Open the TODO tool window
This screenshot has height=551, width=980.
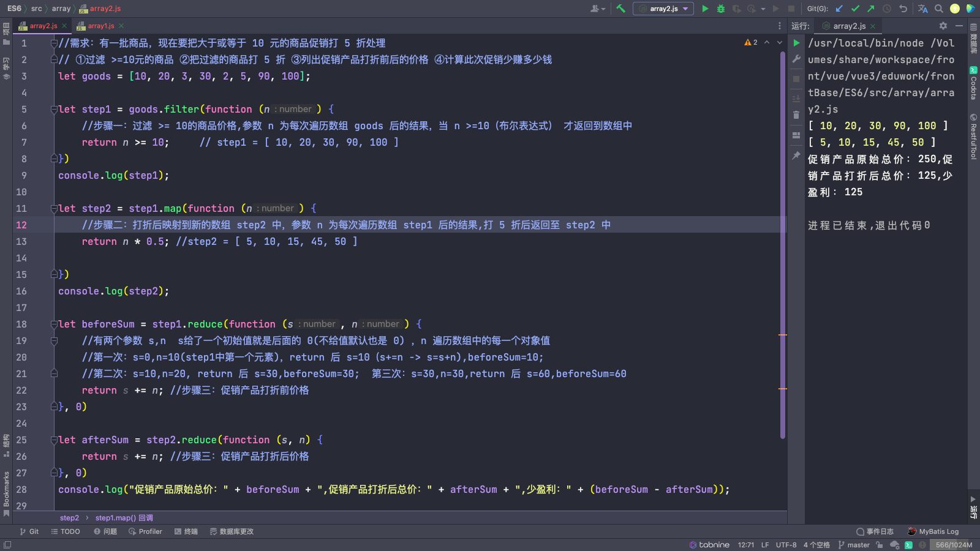(x=66, y=531)
